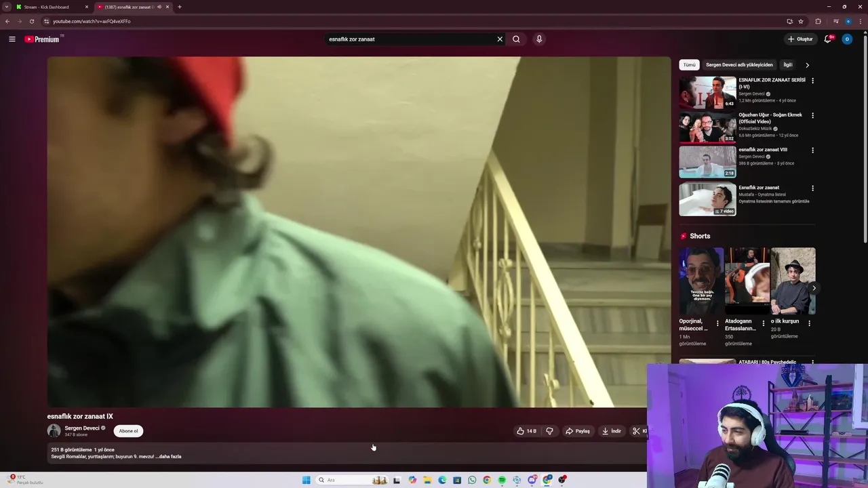
Task: Select the İlgili filter chip
Action: [787, 65]
